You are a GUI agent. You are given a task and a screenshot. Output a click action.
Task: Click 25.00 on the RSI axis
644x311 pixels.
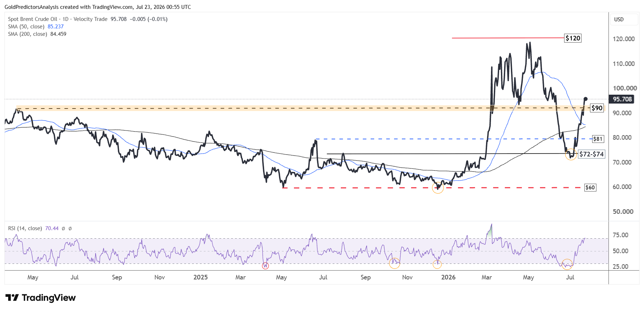[621, 267]
